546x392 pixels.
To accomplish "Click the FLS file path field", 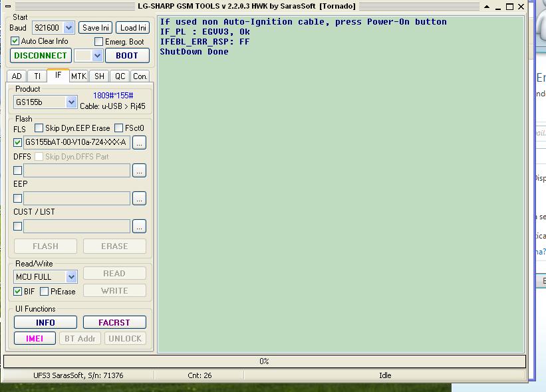I will pos(77,142).
